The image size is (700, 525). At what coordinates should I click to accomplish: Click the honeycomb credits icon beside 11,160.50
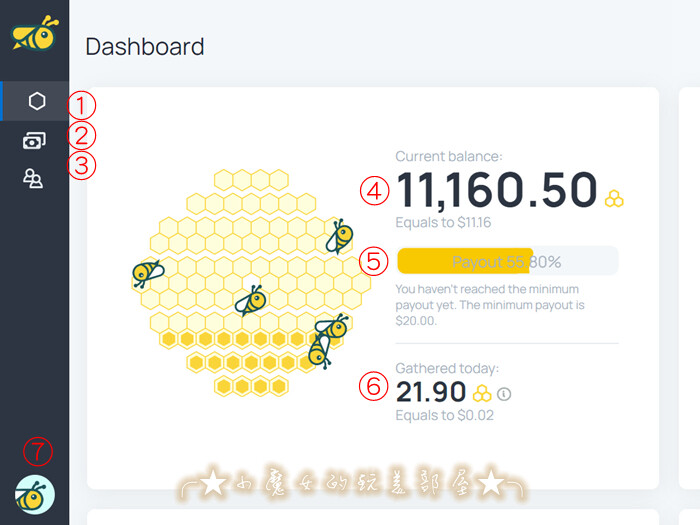pos(614,199)
